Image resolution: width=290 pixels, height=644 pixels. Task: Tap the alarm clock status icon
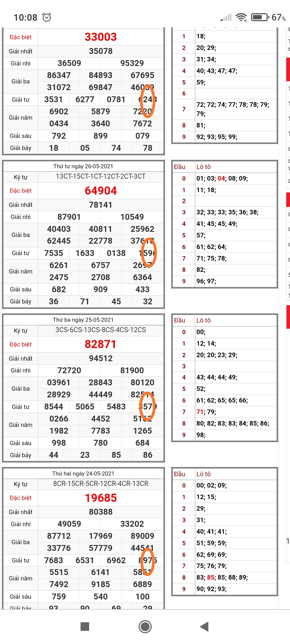coord(47,17)
